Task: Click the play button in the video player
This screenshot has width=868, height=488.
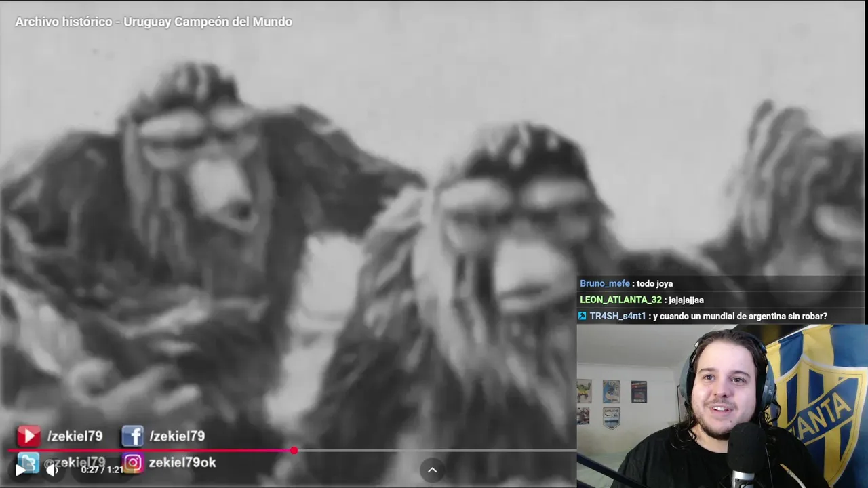Action: click(x=20, y=469)
